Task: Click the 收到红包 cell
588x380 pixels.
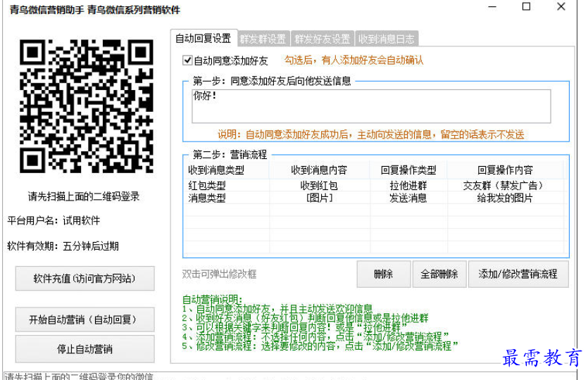Action: (x=319, y=186)
